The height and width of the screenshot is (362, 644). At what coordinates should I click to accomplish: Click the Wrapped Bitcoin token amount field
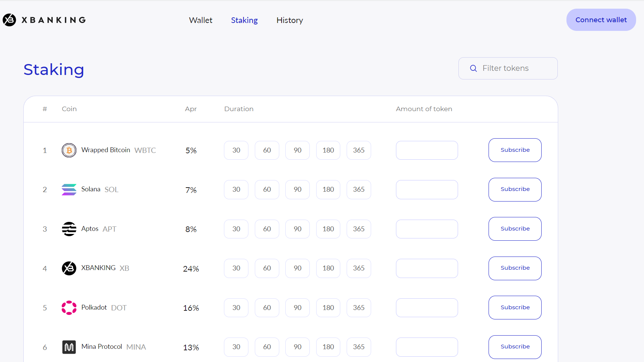click(x=427, y=150)
